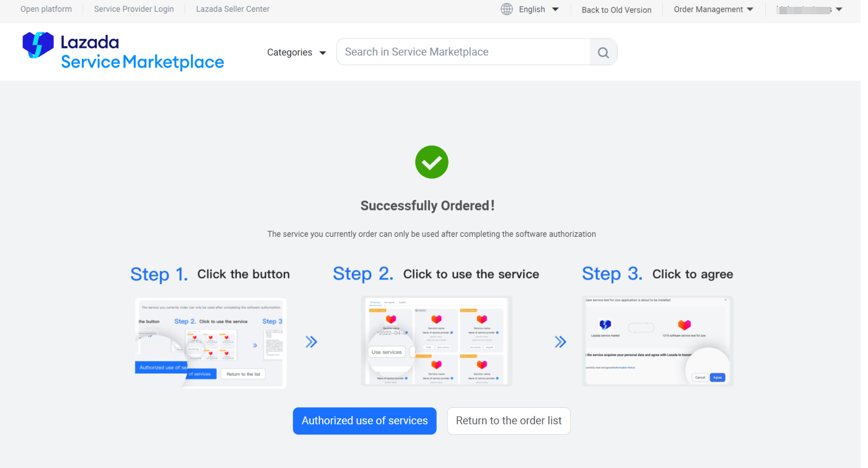Click Return to the order list

coord(509,421)
